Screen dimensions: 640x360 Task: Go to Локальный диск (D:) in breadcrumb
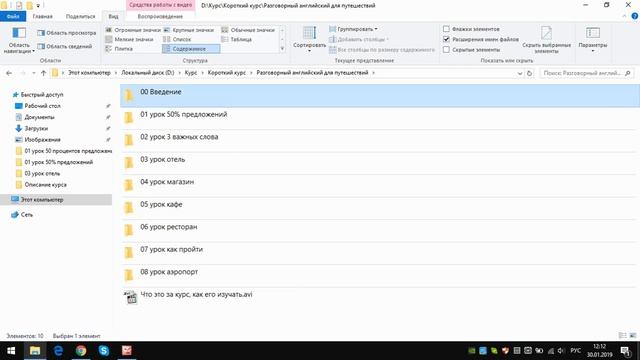coord(147,73)
